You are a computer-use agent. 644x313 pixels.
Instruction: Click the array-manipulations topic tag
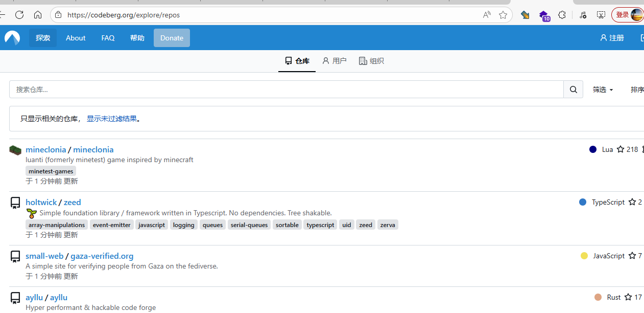[x=57, y=225]
